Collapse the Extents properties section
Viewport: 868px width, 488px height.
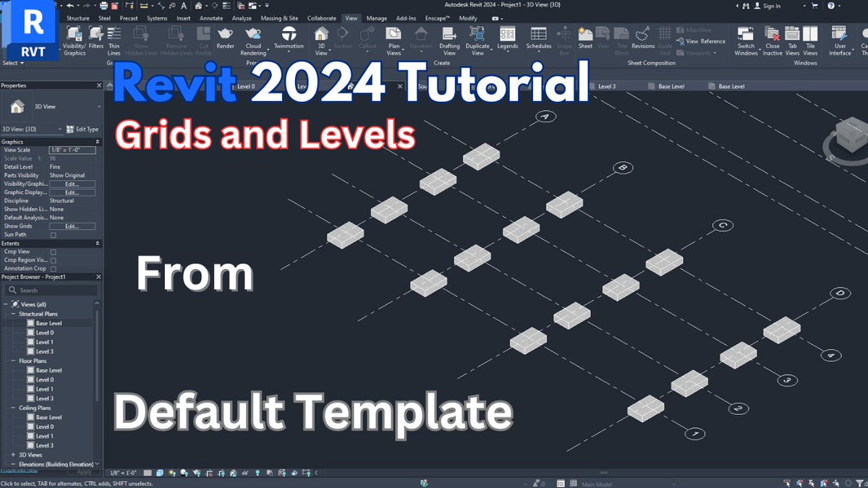click(98, 244)
